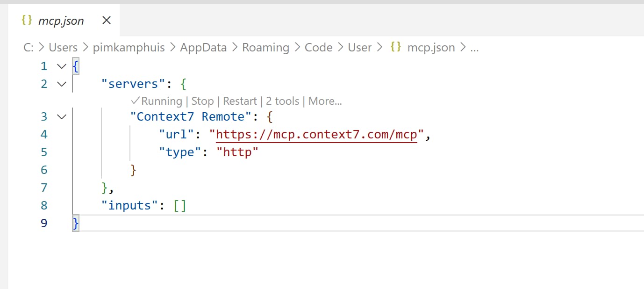This screenshot has width=644, height=289.
Task: Select the mcp.json tab
Action: pyautogui.click(x=61, y=21)
